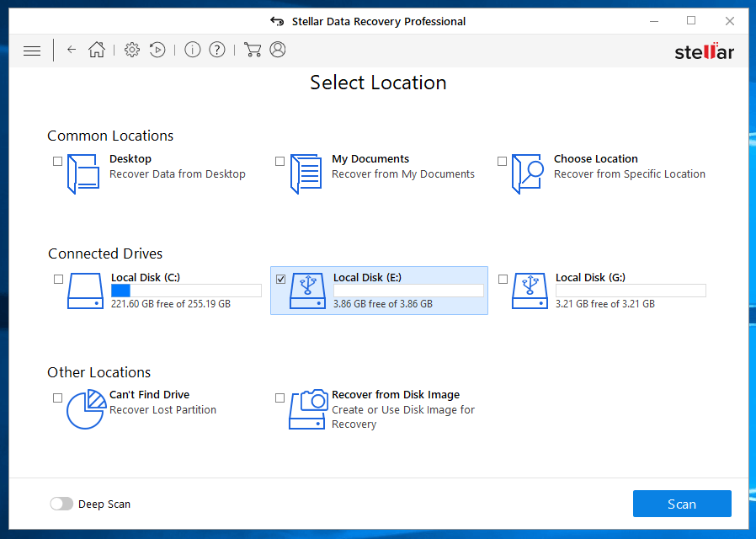Screen dimensions: 756x539
Task: Open the user account icon
Action: click(278, 50)
